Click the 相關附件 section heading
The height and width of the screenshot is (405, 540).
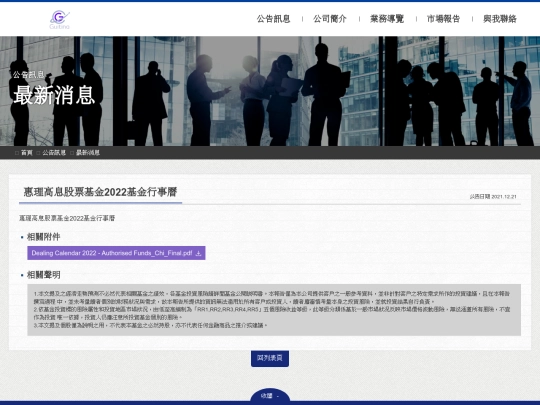coord(43,237)
